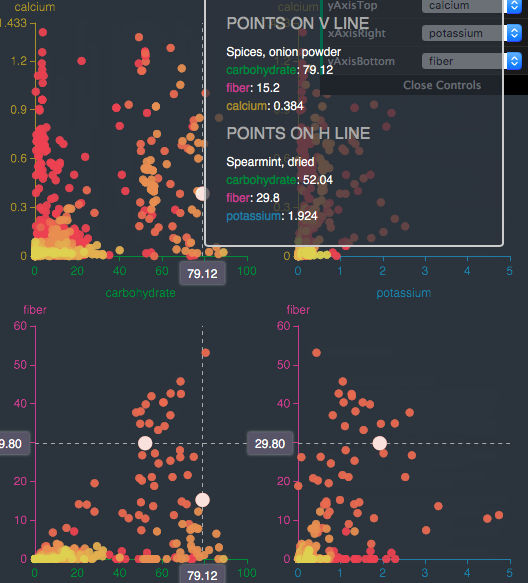
Task: Open the yAxisBottom fiber dropdown
Action: [x=471, y=61]
